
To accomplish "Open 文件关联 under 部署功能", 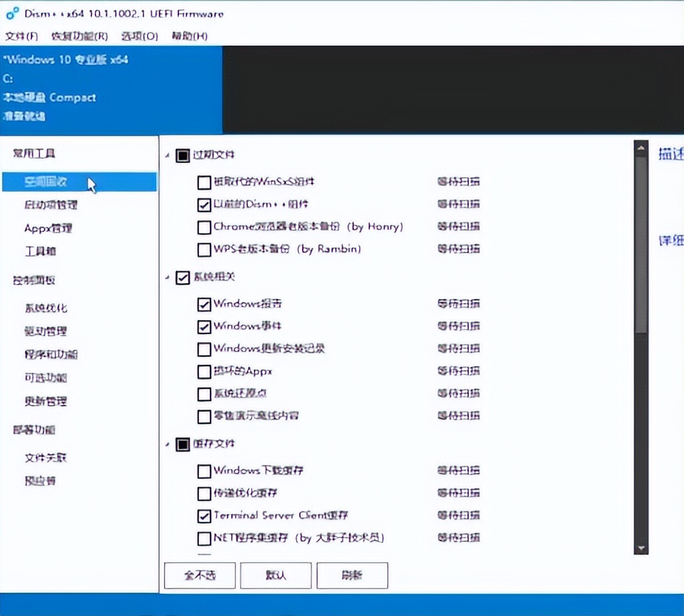I will 45,457.
